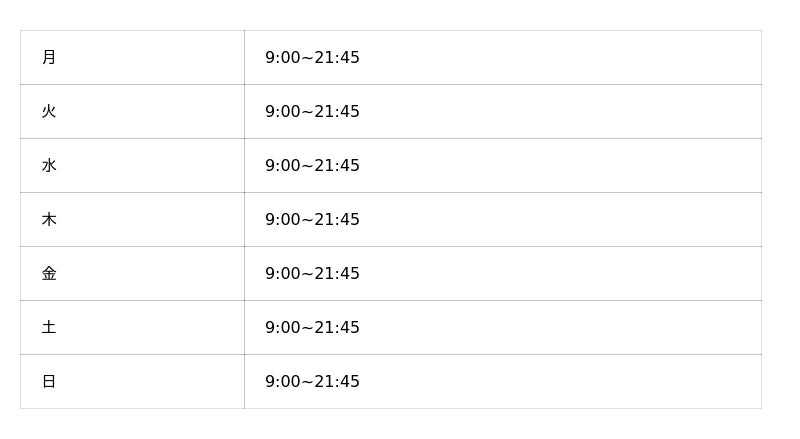Click the 9:00 opening time for 金
Viewport: 800px width, 439px height.
tap(282, 274)
